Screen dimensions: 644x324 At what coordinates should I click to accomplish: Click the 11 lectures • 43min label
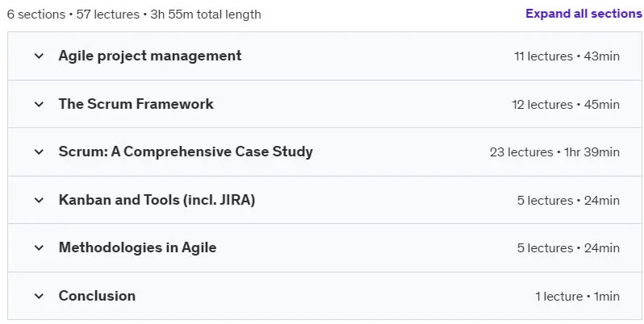[567, 56]
